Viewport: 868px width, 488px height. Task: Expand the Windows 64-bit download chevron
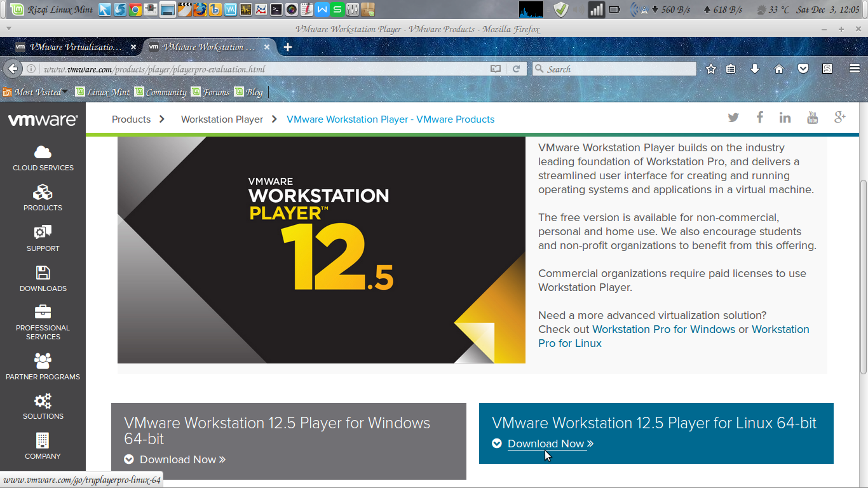click(x=129, y=459)
